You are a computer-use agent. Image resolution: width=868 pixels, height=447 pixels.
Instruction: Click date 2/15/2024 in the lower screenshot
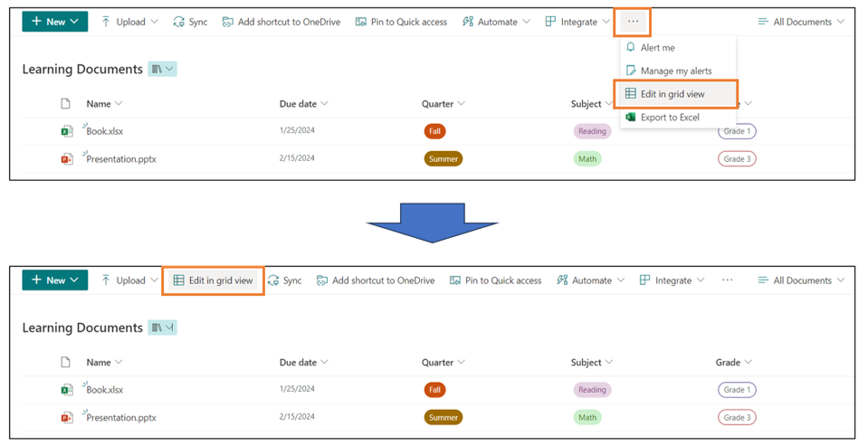tap(297, 416)
